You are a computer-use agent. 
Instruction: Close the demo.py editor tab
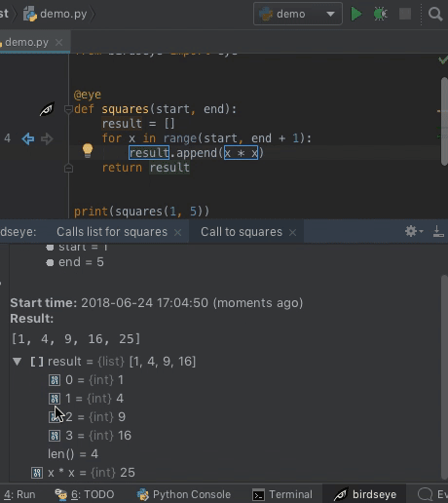[58, 43]
